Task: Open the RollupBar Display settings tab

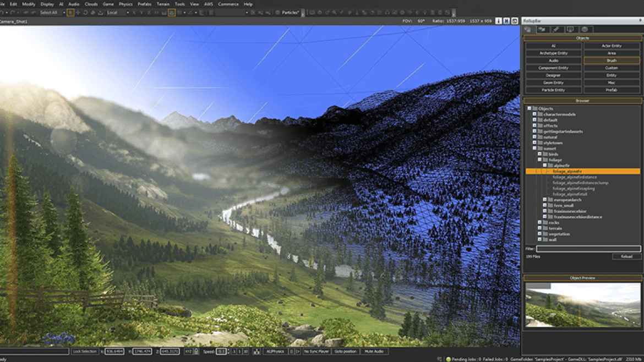Action: coord(570,29)
